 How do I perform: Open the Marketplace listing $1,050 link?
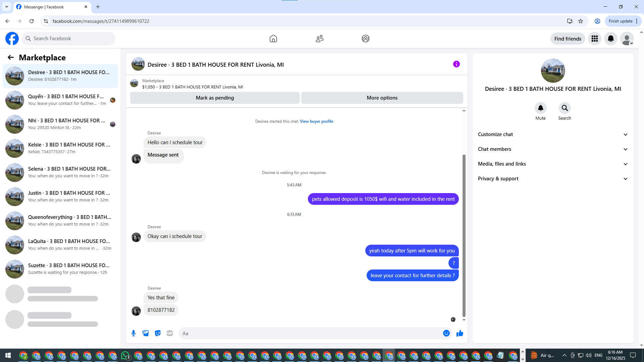[x=193, y=87]
